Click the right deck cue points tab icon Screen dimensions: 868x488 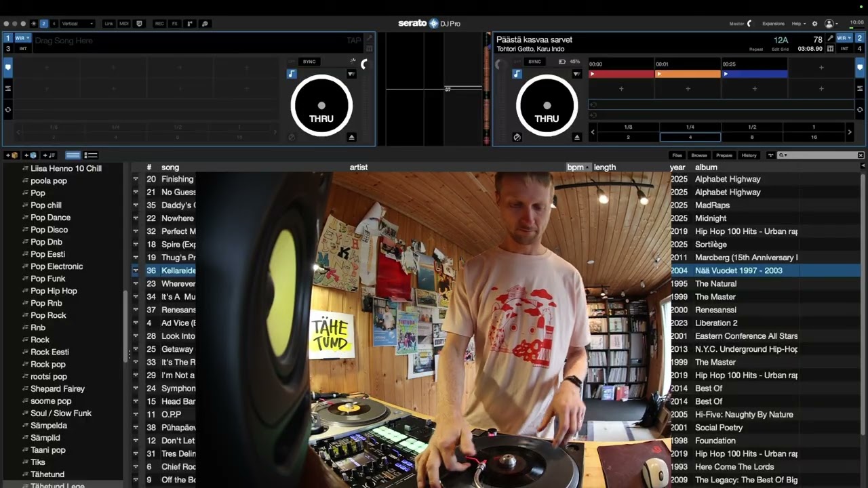click(x=860, y=68)
